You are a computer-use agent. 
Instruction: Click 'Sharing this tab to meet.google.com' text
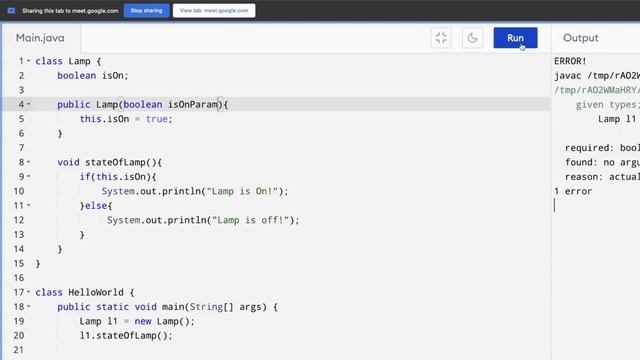tap(70, 11)
